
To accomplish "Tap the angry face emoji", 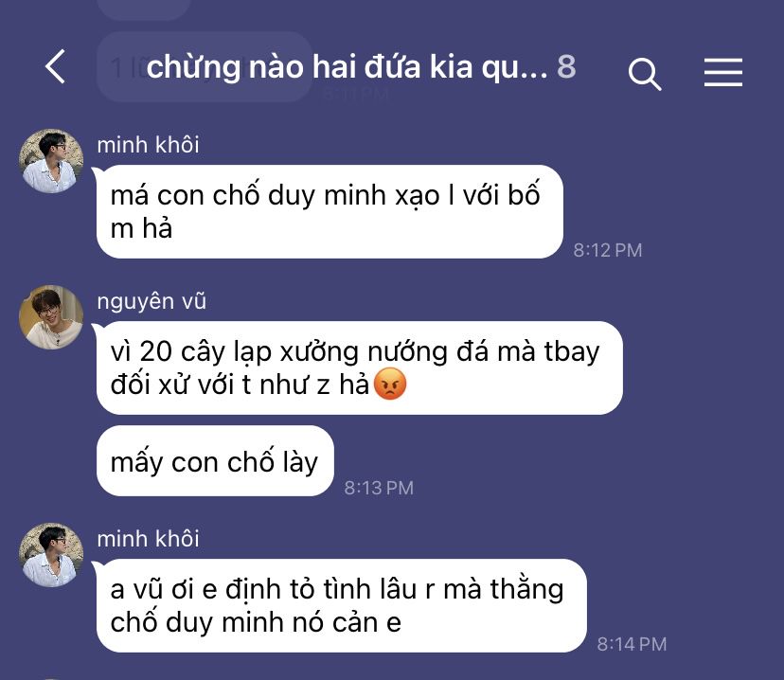I will pos(390,384).
